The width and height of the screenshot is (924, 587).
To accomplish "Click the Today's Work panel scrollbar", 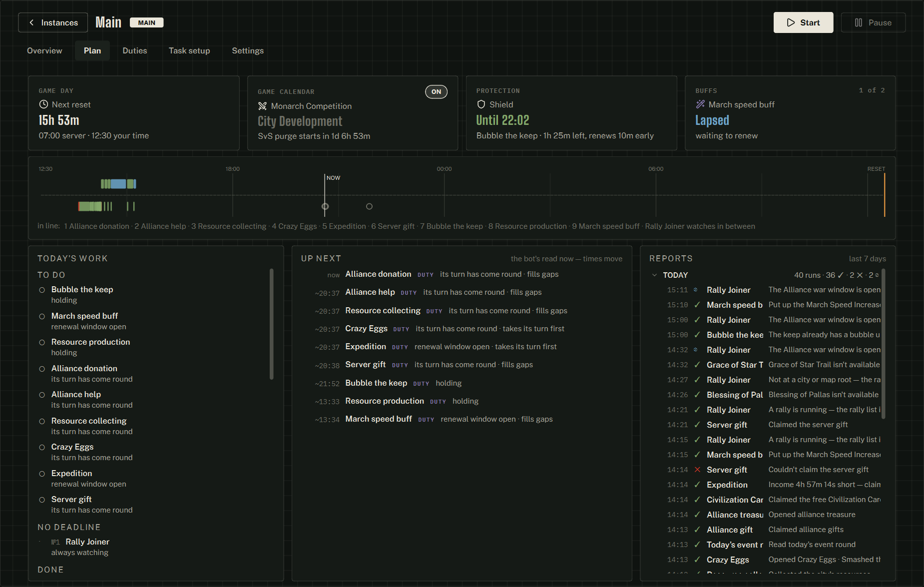I will coord(272,324).
